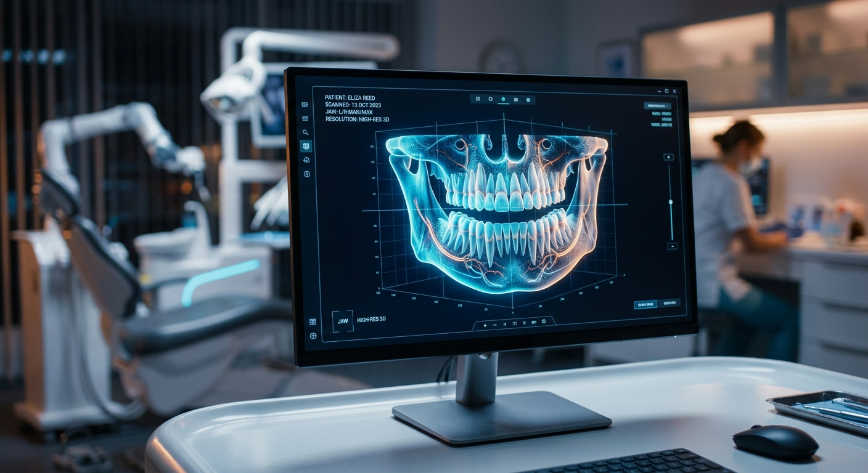Image resolution: width=868 pixels, height=473 pixels.
Task: Click the minus button below vertical slider
Action: [671, 246]
